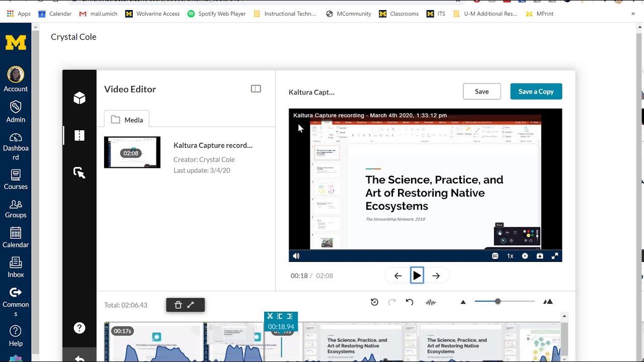Open the Classrooms bookmark
The height and width of the screenshot is (362, 644).
click(x=399, y=14)
